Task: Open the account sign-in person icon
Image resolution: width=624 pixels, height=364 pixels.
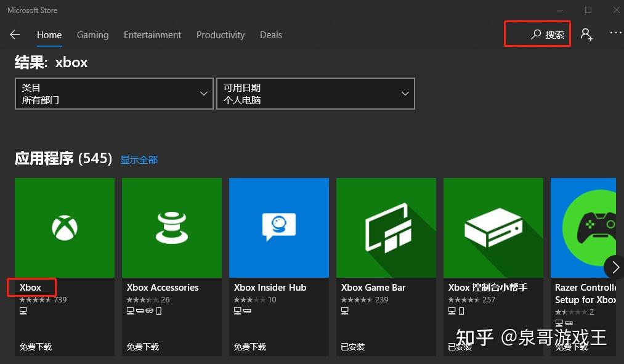Action: click(586, 34)
